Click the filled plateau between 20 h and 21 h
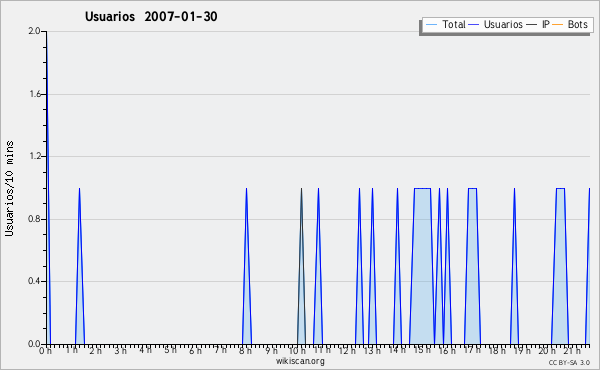Viewport: 600px width, 370px height. pos(560,266)
